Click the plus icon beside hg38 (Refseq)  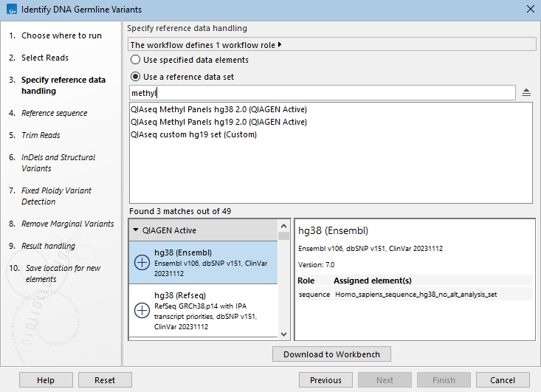(x=142, y=310)
